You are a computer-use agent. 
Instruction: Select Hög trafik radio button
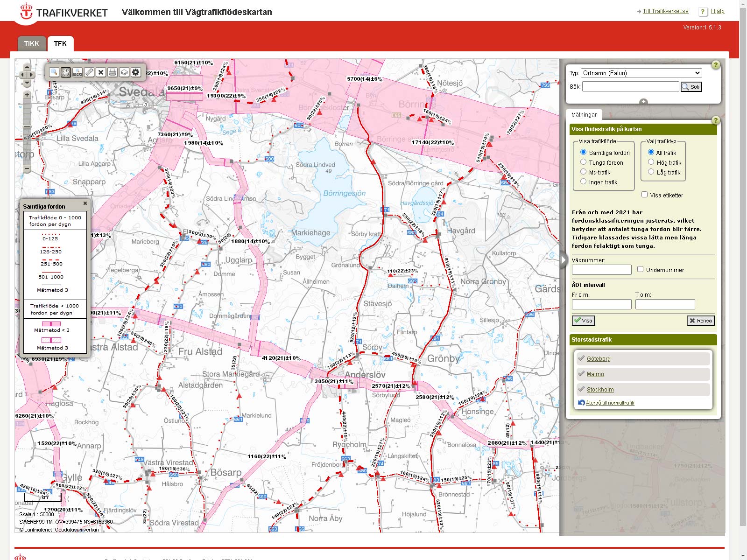point(651,162)
